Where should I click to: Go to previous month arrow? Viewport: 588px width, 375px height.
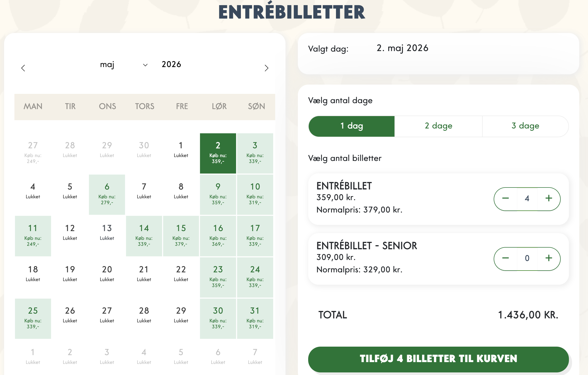(23, 68)
